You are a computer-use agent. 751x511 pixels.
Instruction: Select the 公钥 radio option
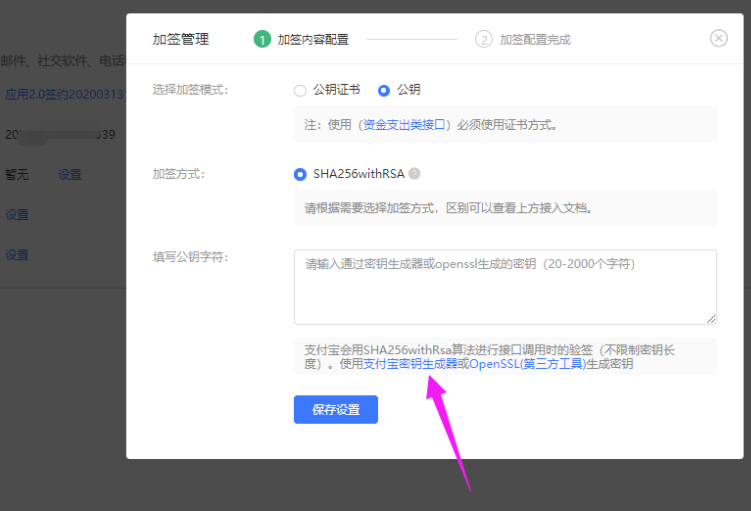pos(384,90)
